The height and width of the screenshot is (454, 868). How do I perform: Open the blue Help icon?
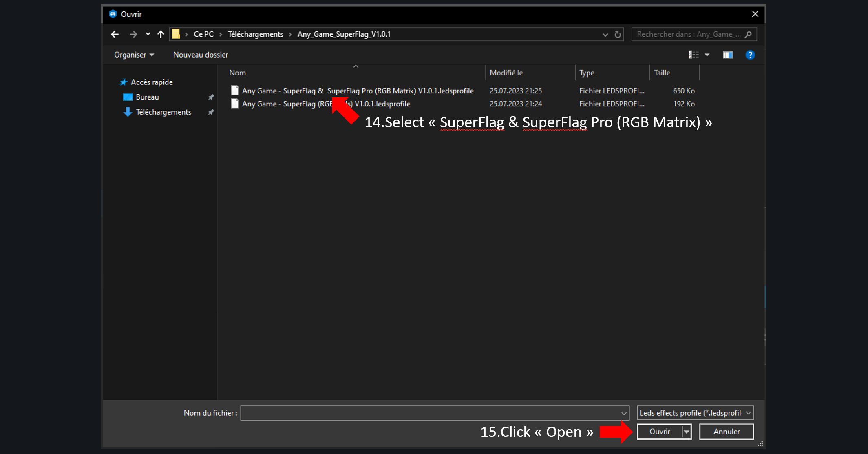click(750, 55)
